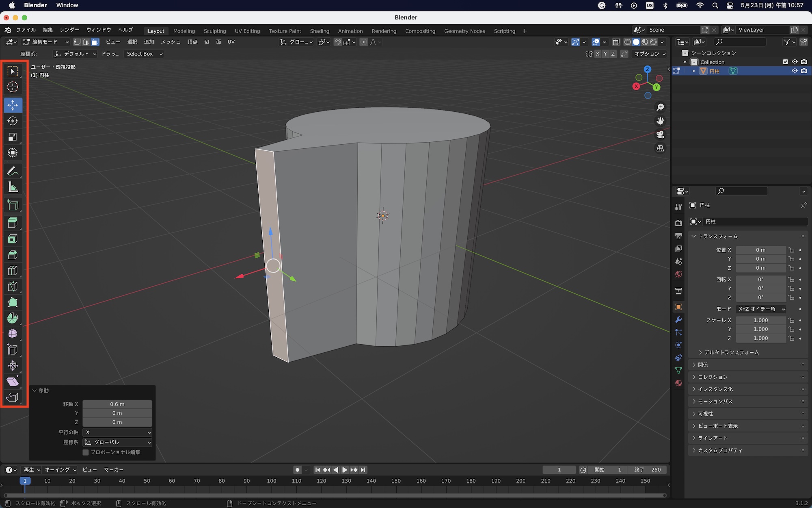Screen dimensions: 812x508
Task: Open the XYZ オイラー角 rotation mode dropdown
Action: [761, 309]
